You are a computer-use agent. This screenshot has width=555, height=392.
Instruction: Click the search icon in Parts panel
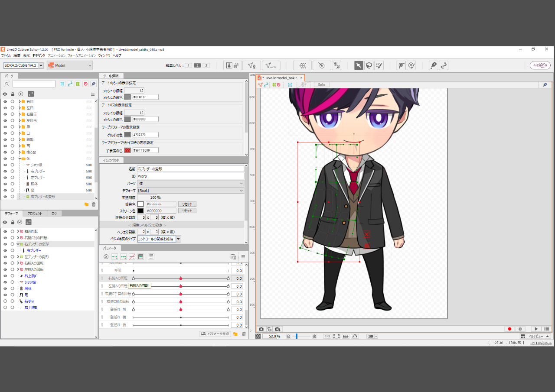(7, 84)
